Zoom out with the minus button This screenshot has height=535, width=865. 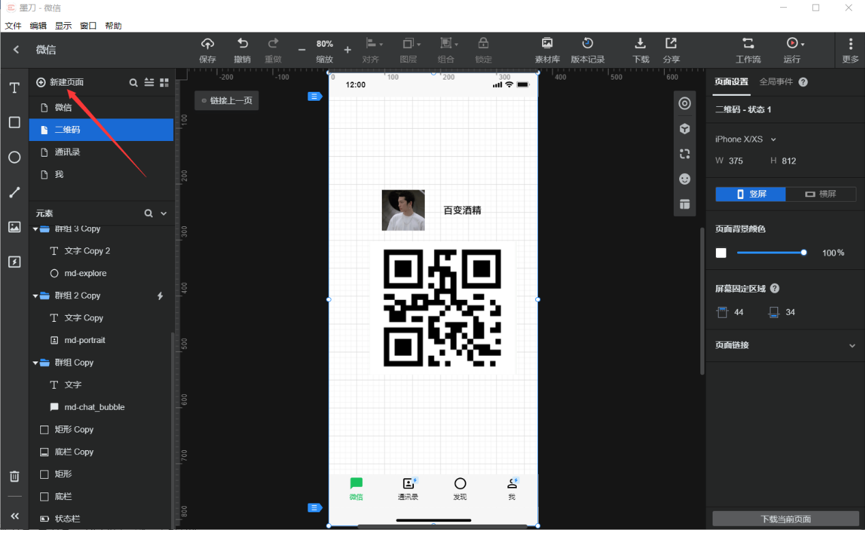click(x=301, y=50)
